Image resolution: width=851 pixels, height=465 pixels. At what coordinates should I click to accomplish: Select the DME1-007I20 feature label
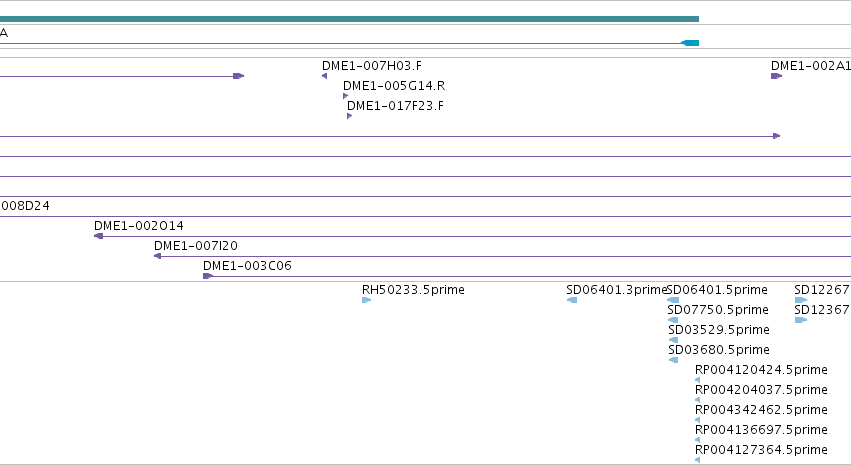196,246
